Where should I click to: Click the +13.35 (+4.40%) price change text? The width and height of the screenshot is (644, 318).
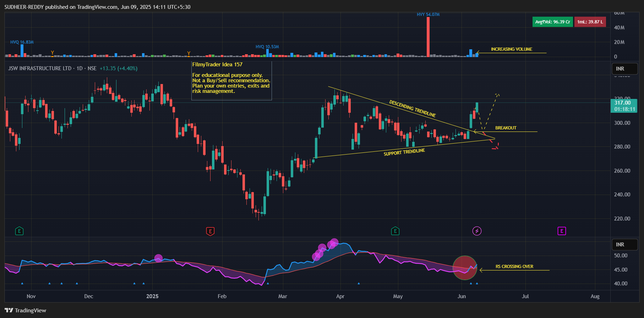pos(119,68)
